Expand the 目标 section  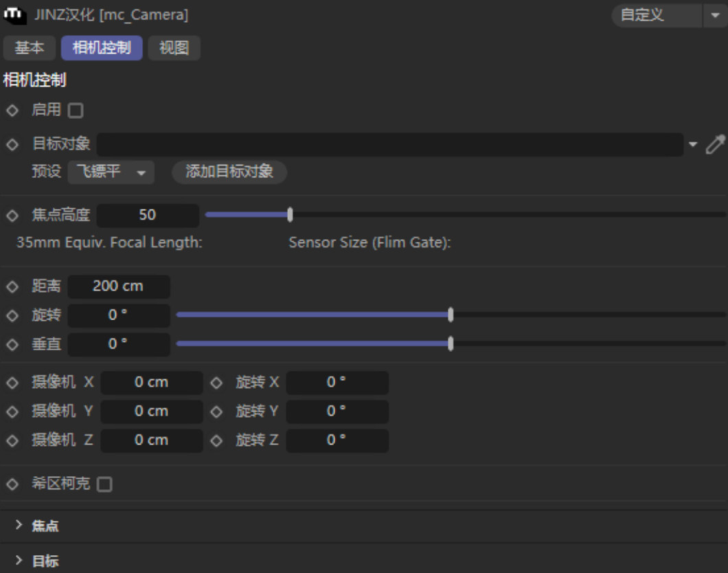click(43, 561)
